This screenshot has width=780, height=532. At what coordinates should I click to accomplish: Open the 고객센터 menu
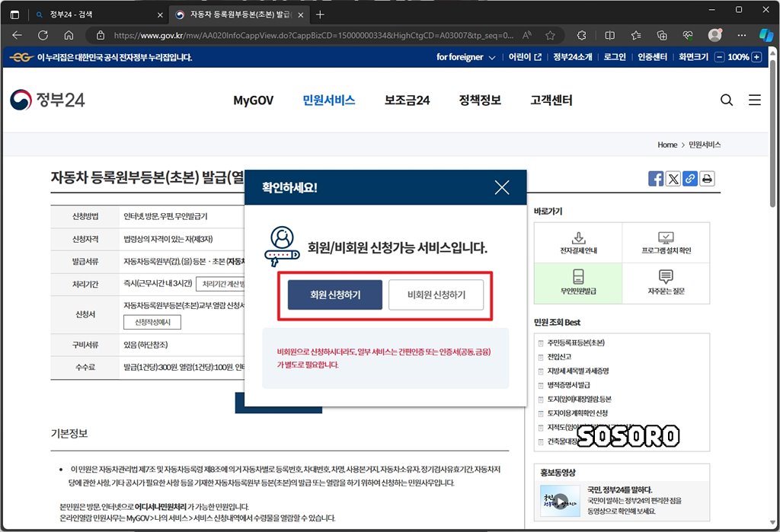coord(551,100)
